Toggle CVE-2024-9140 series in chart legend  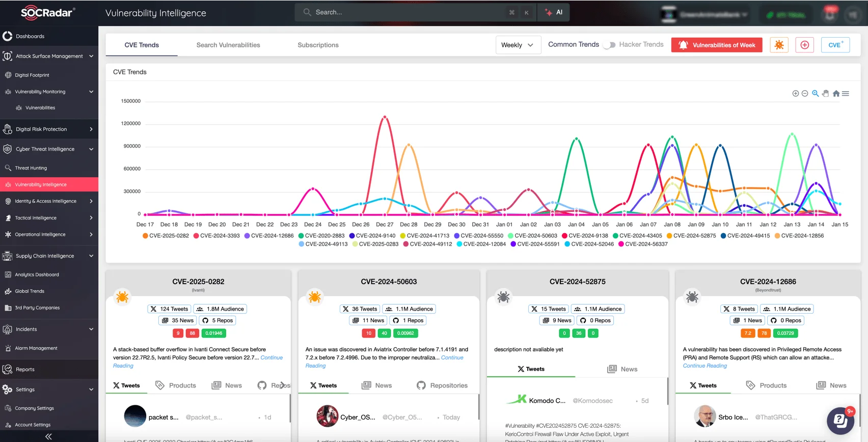click(x=372, y=236)
